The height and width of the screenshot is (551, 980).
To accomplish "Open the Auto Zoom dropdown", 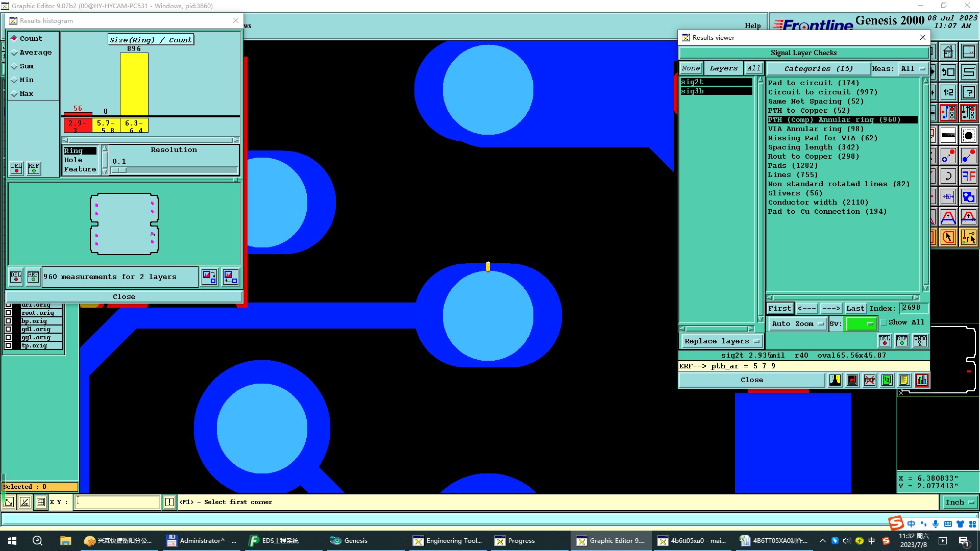I will (x=798, y=323).
